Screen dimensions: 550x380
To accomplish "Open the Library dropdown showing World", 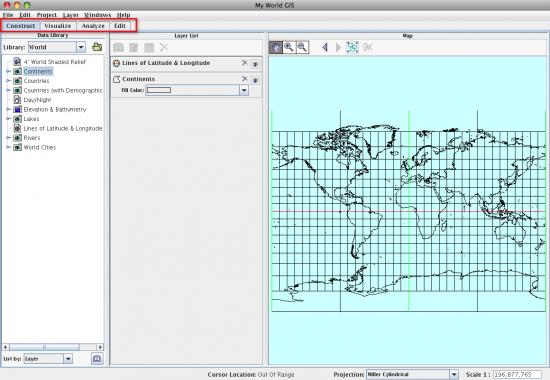I will pos(57,47).
